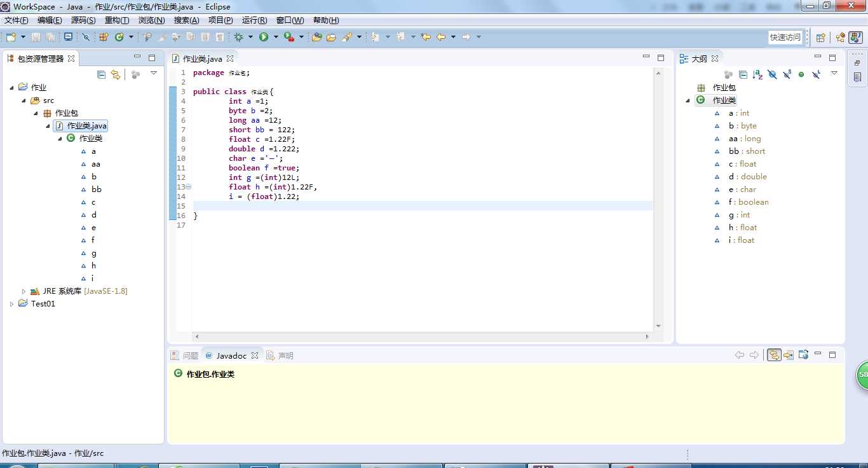Click the Open Type folder icon
868x468 pixels.
[x=316, y=37]
